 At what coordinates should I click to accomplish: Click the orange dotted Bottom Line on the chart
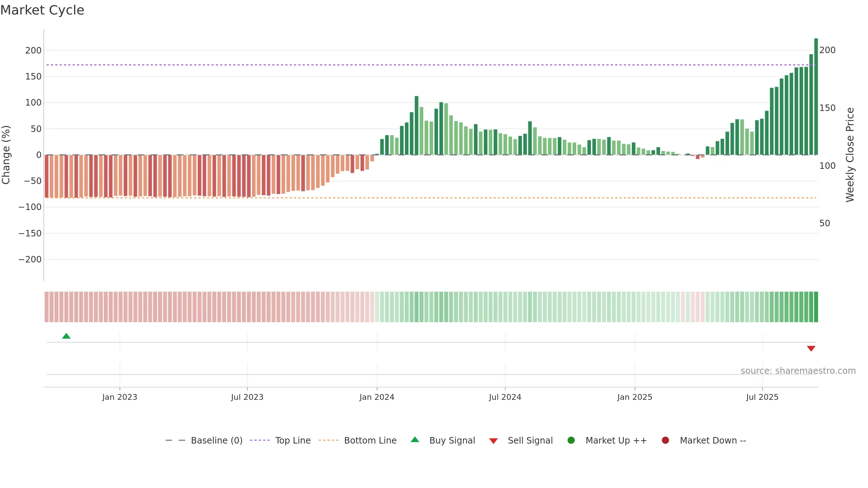tap(431, 198)
